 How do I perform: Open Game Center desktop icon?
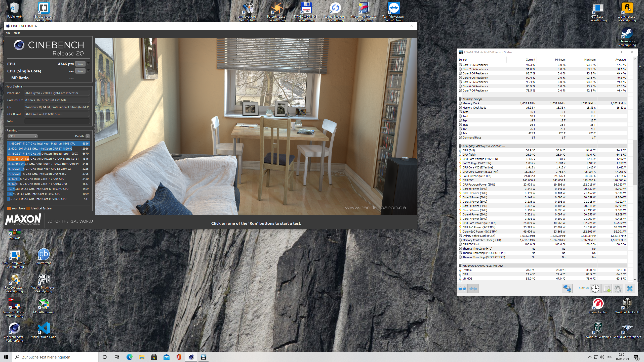pyautogui.click(x=598, y=306)
